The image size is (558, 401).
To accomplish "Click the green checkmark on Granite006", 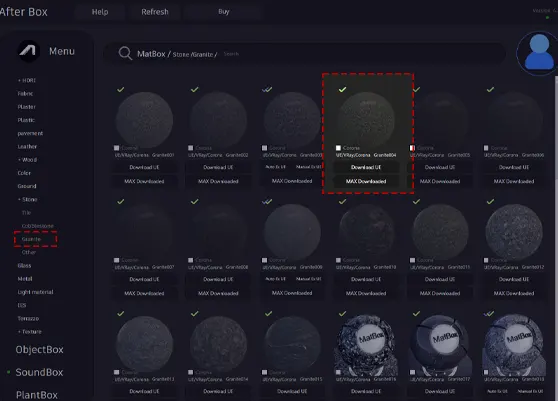I will [490, 89].
